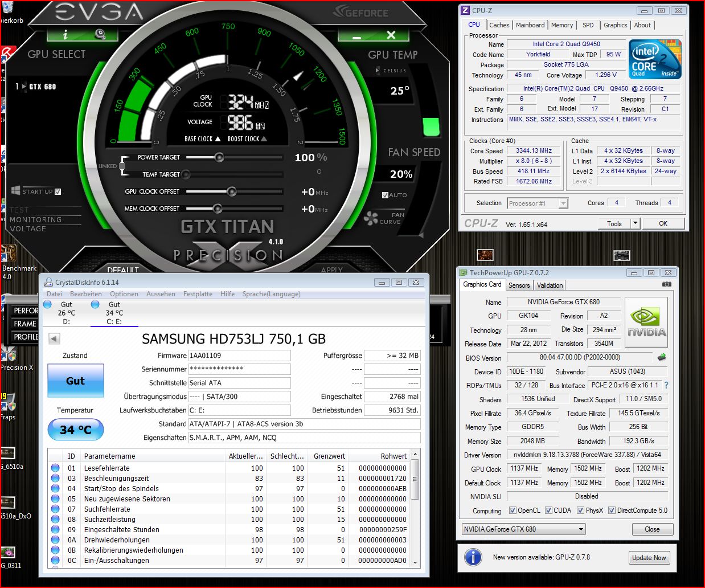705x588 pixels.
Task: Click the Temp Target slider handle
Action: [186, 174]
